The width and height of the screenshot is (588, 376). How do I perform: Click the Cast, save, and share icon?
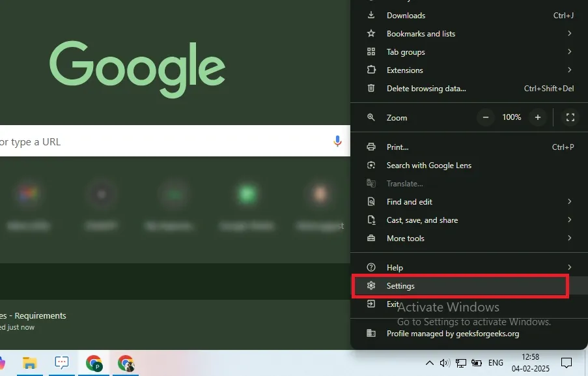click(371, 220)
